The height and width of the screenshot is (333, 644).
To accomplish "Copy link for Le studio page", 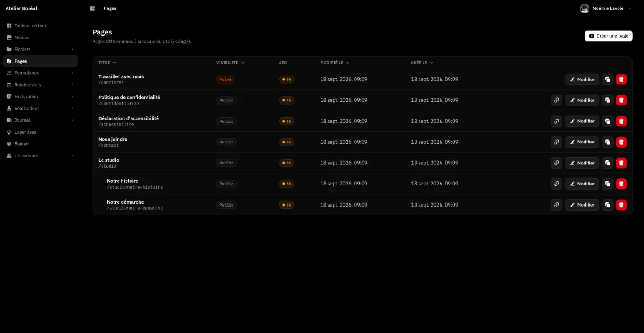I will (x=556, y=163).
